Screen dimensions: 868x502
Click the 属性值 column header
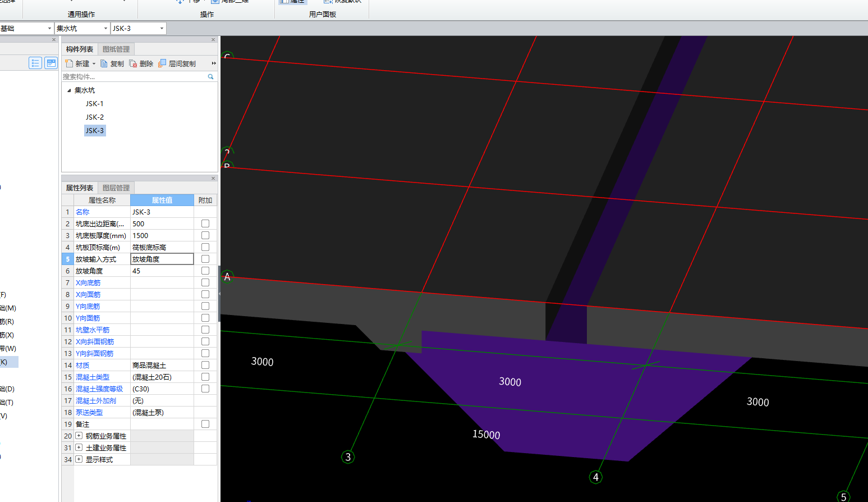[x=162, y=200]
